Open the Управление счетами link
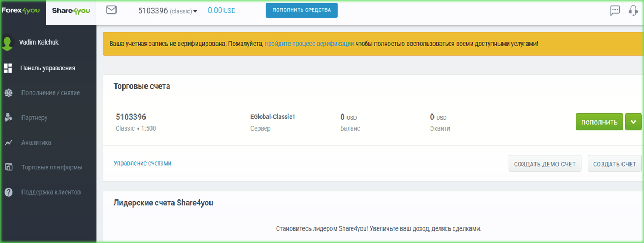This screenshot has height=243, width=644. pyautogui.click(x=142, y=163)
